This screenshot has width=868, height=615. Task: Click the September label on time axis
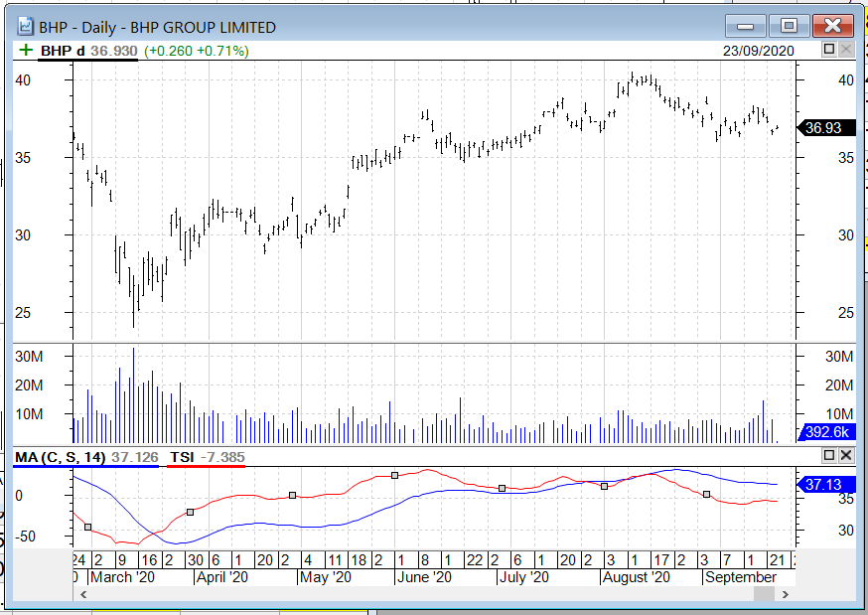coord(741,577)
